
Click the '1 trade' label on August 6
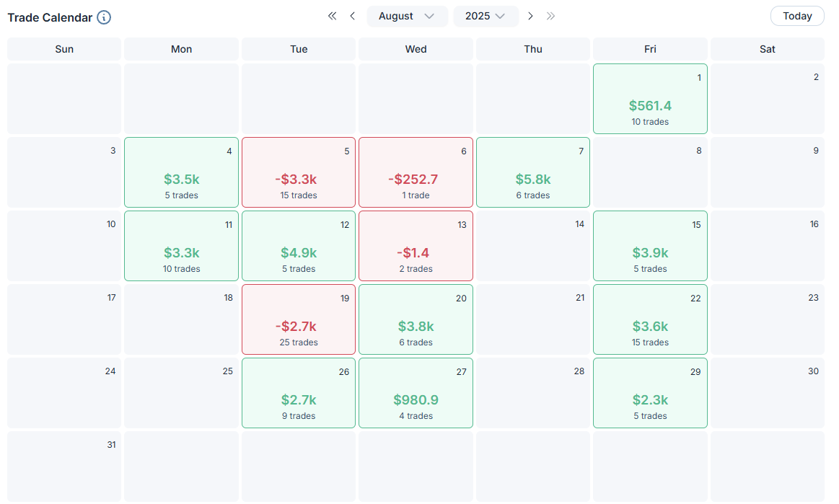(416, 195)
